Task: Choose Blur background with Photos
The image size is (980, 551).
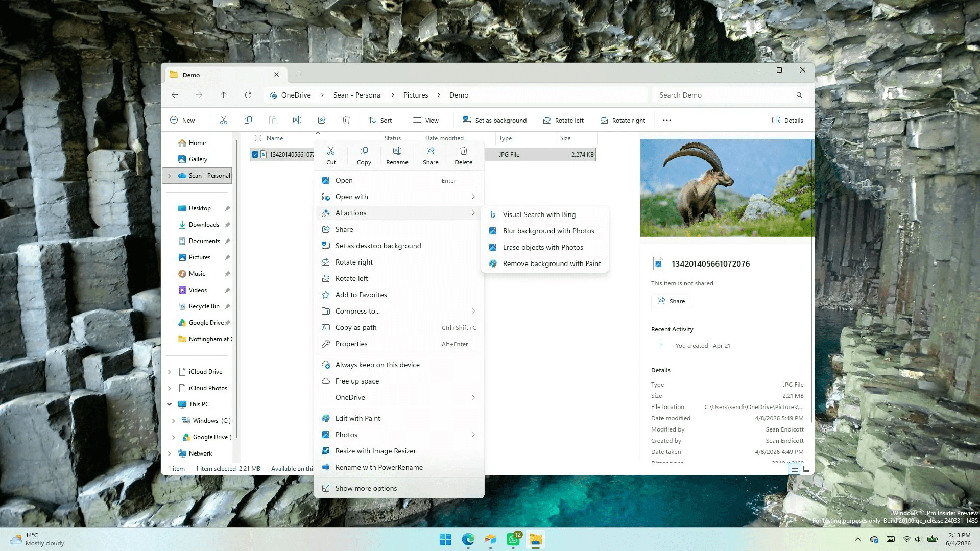Action: coord(544,231)
